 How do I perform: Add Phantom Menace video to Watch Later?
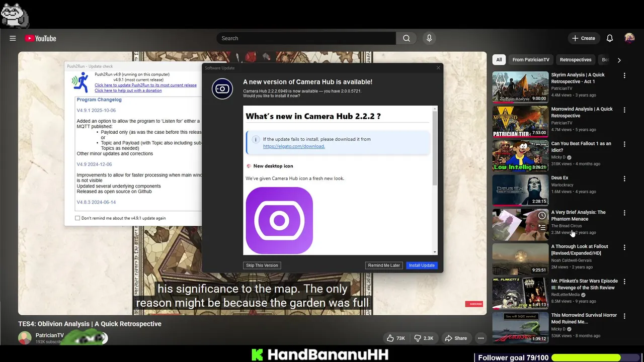pos(542,216)
